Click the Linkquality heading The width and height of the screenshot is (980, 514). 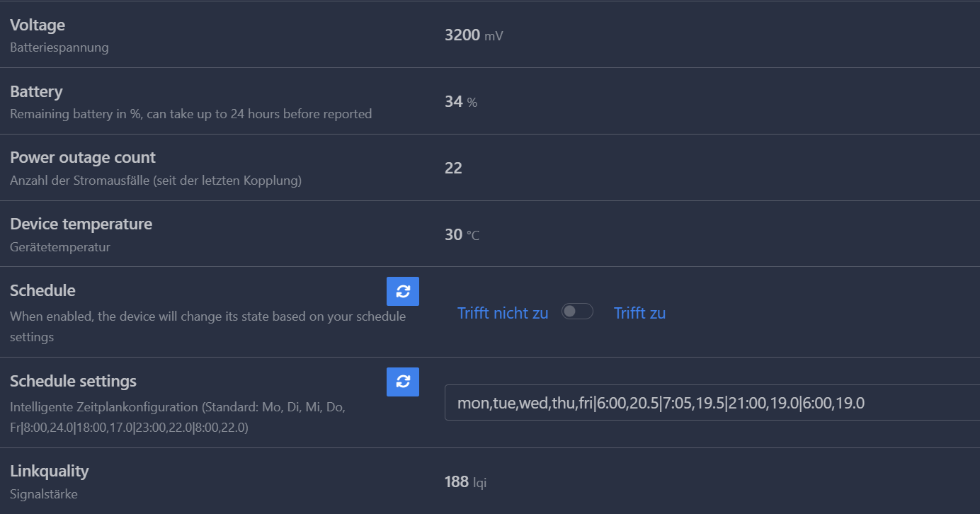[x=50, y=471]
